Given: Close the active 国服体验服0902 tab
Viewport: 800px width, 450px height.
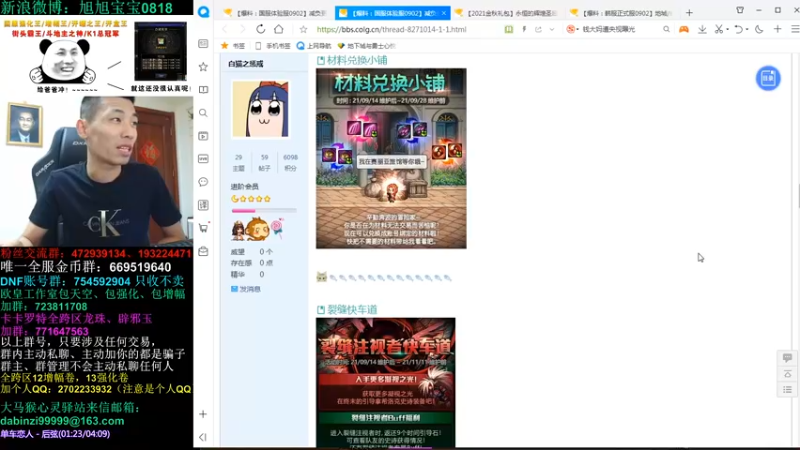Looking at the screenshot, I should [444, 13].
